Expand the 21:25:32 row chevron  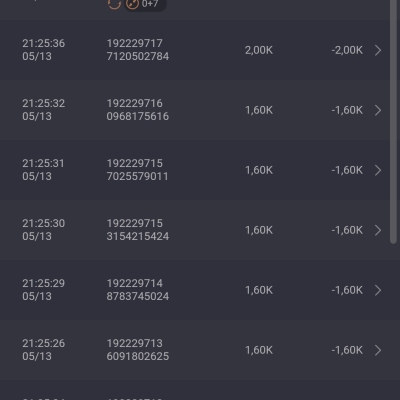coord(378,110)
